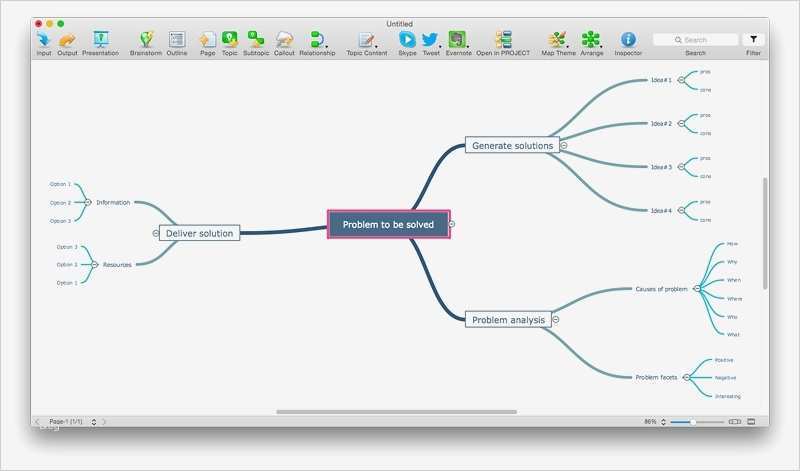Open the Topic Content tool

(x=366, y=39)
